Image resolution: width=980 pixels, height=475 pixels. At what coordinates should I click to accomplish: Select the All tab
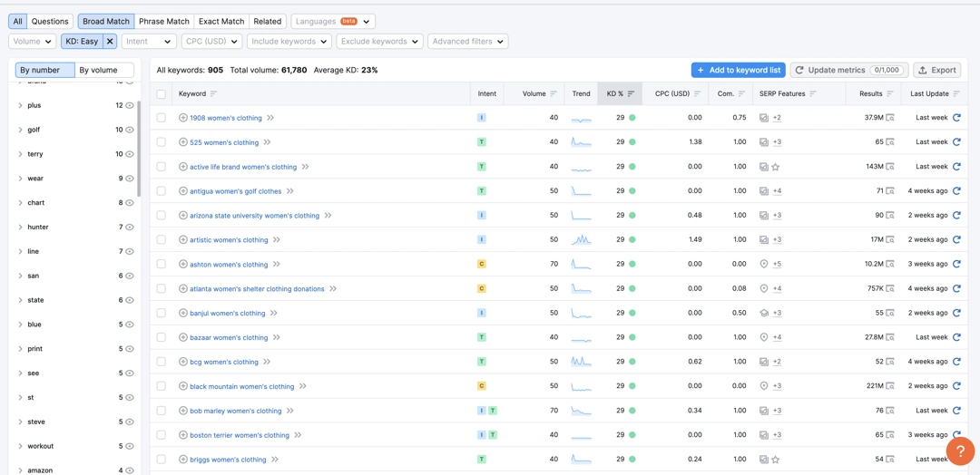[17, 21]
